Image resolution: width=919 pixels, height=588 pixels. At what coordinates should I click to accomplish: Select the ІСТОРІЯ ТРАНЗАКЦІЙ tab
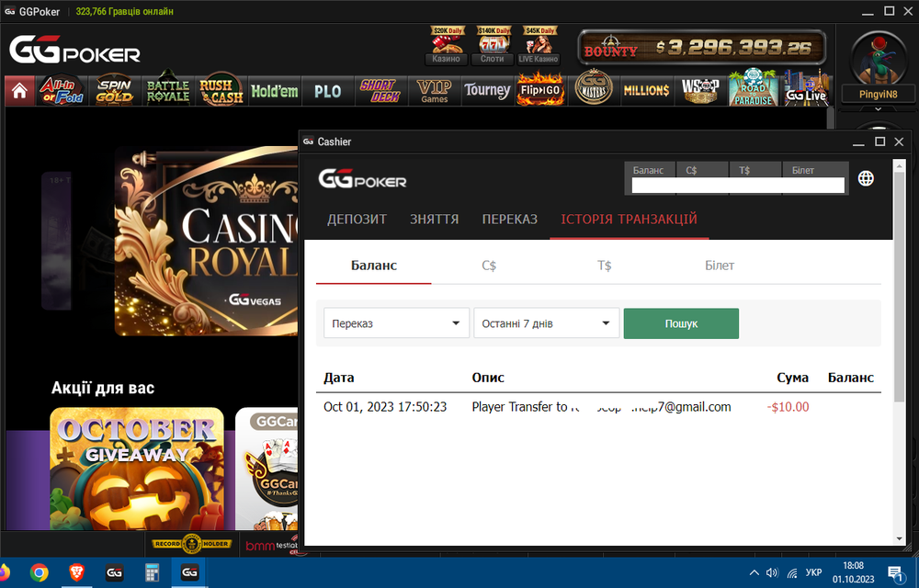pos(629,219)
